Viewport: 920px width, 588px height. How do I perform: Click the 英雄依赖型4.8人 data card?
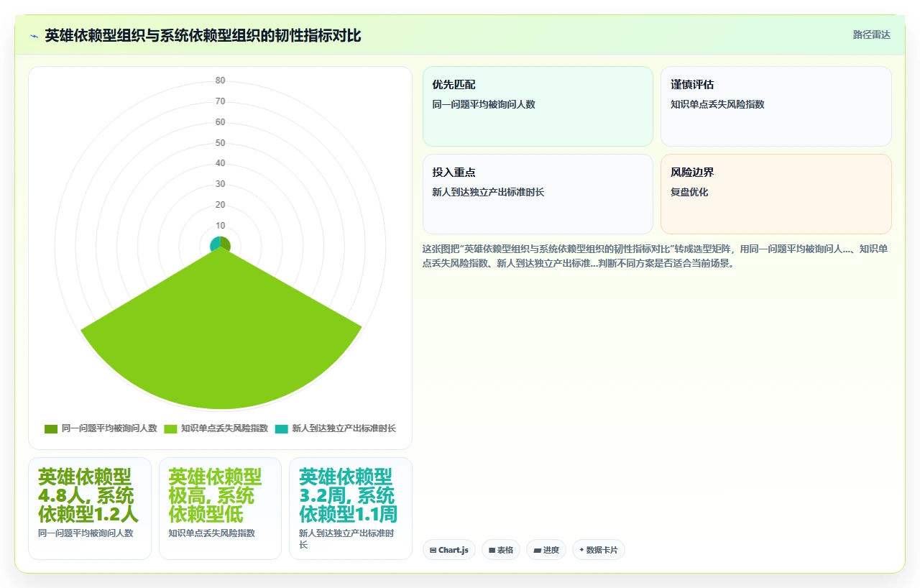90,508
